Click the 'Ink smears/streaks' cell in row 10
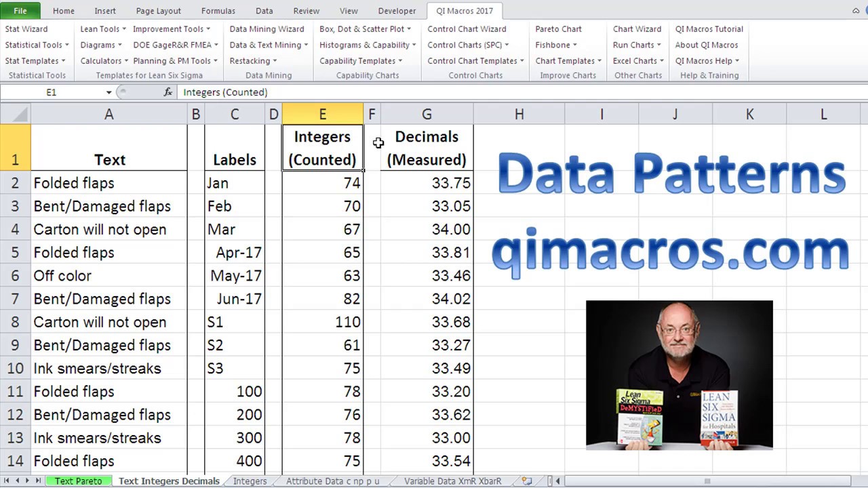This screenshot has width=868, height=488. click(108, 368)
